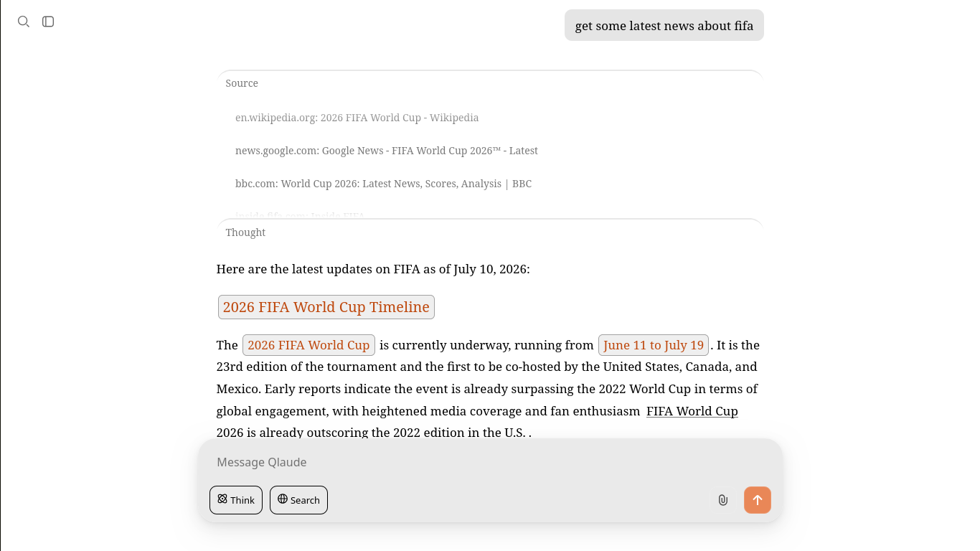Collapse the Source section header
The height and width of the screenshot is (551, 980).
point(242,83)
